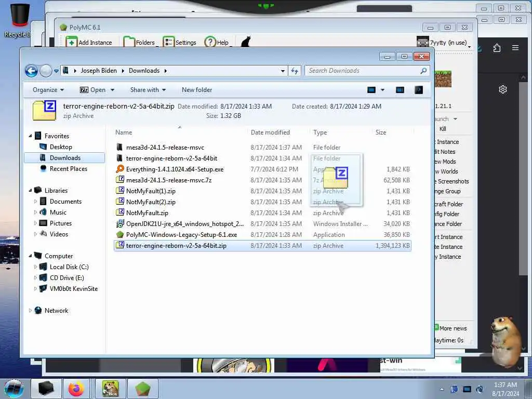Select the OpenJDK21U installer file

[184, 224]
